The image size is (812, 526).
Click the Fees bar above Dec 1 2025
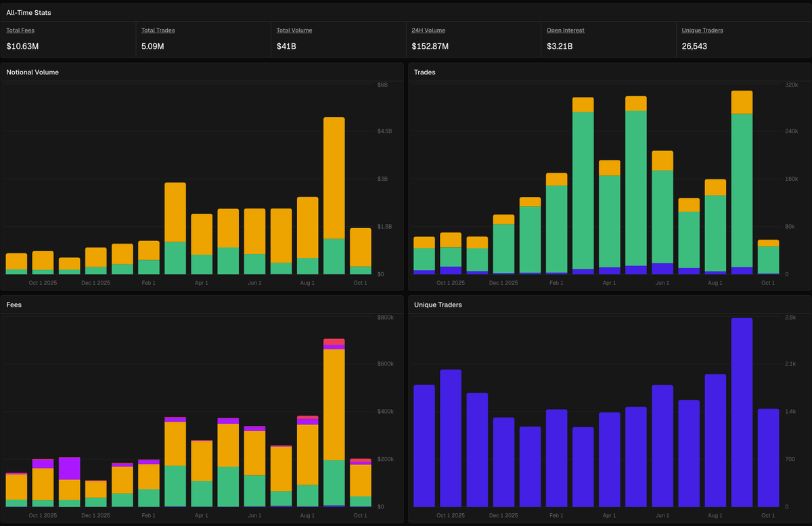[95, 494]
